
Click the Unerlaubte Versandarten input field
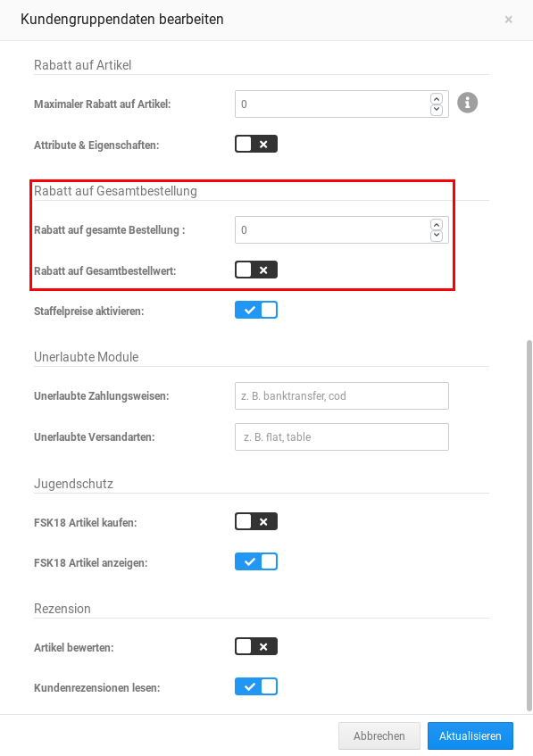coord(341,436)
